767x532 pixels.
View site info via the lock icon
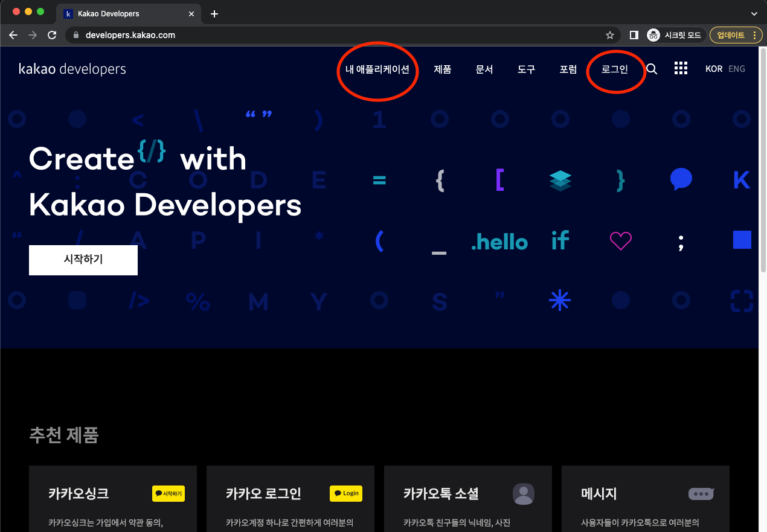tap(75, 35)
